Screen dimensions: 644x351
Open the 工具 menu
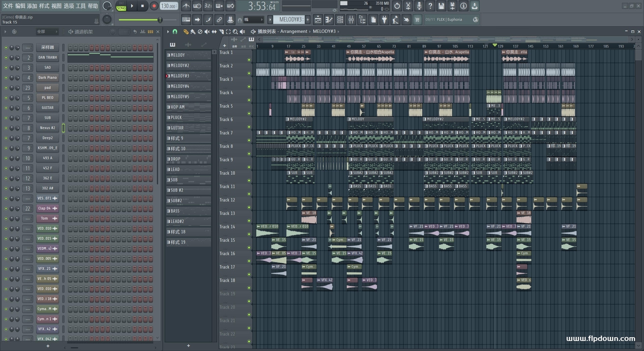pyautogui.click(x=80, y=6)
